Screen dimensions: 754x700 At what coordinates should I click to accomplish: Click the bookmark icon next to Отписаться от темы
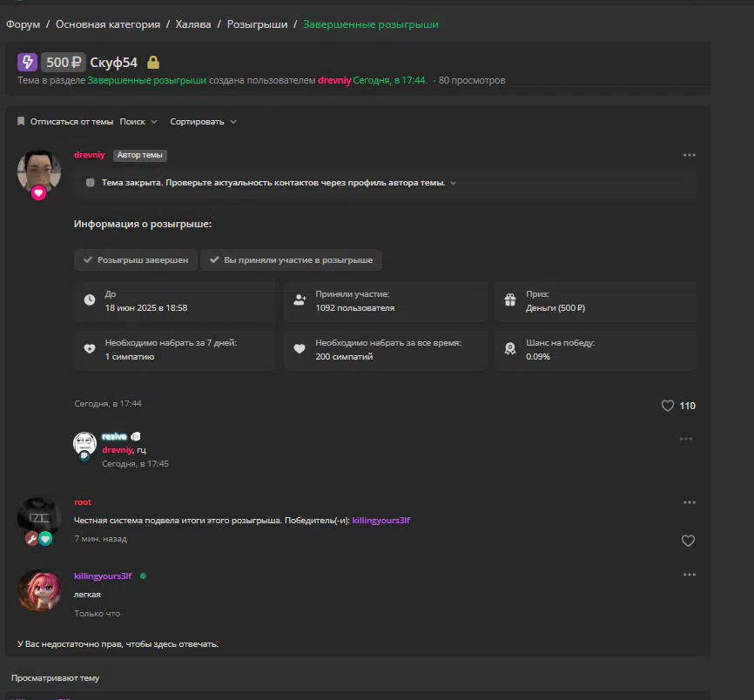coord(21,121)
